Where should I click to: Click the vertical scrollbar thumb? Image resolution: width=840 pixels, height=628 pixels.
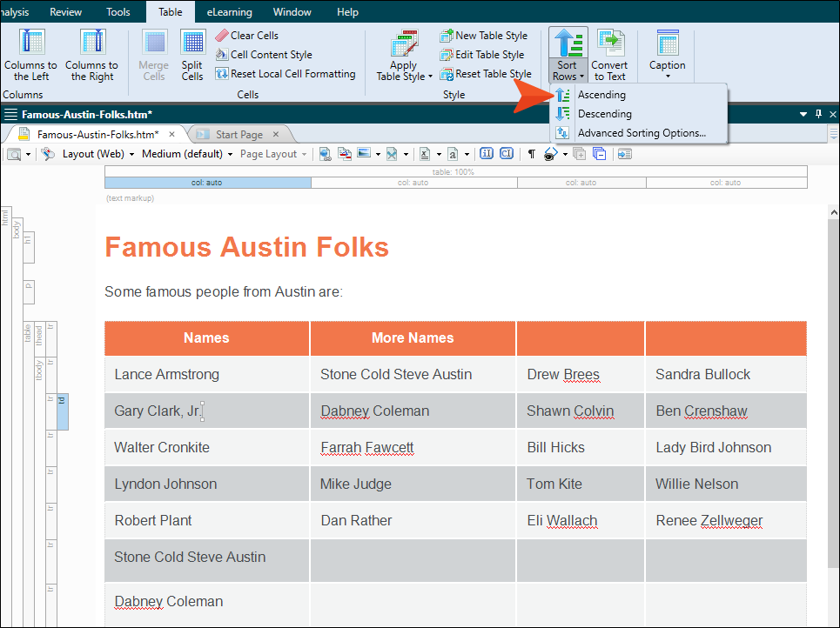pos(834,393)
